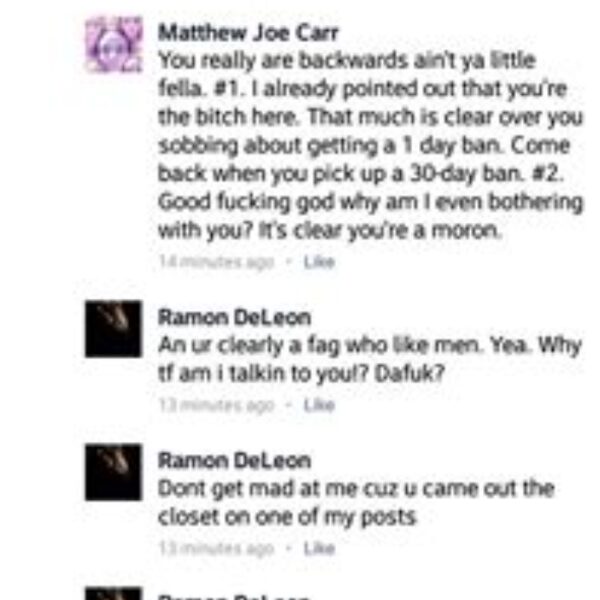Click the partially visible avatar at the bottom
The image size is (600, 600).
pyautogui.click(x=114, y=593)
